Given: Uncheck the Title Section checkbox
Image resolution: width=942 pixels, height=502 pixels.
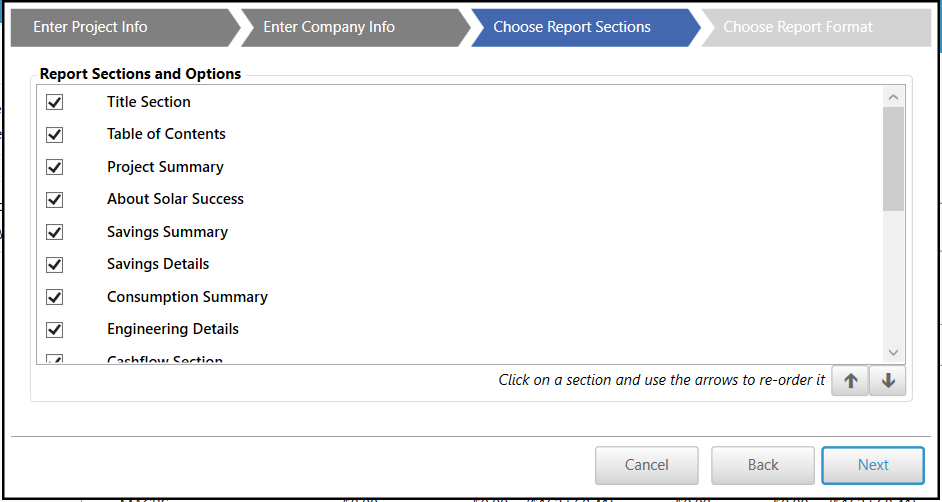Looking at the screenshot, I should [x=55, y=102].
